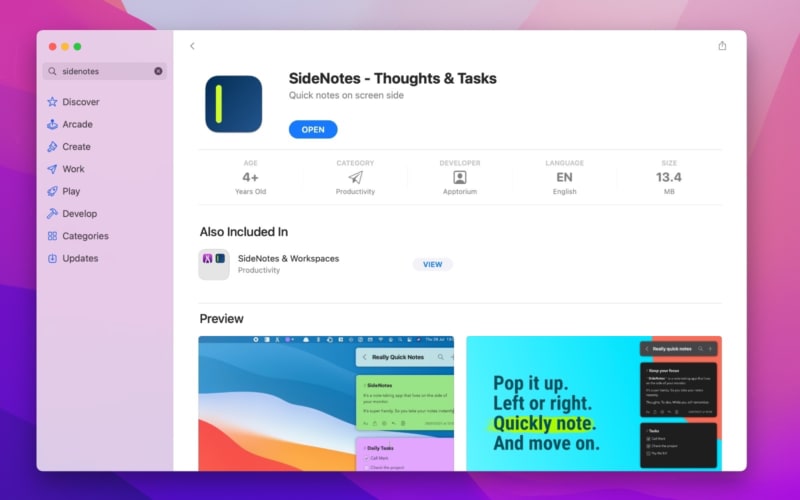Click the Apptorium developer name

point(460,192)
